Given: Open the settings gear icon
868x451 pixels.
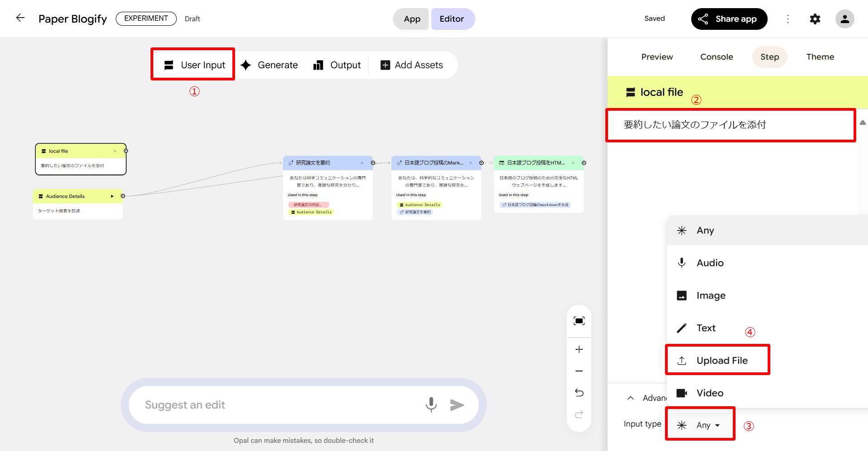Looking at the screenshot, I should (x=815, y=19).
